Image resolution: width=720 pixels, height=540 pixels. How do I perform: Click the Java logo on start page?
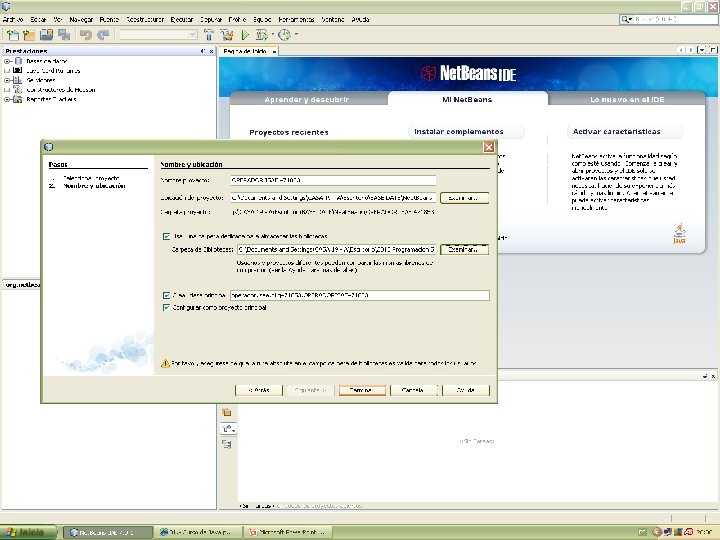coord(680,233)
